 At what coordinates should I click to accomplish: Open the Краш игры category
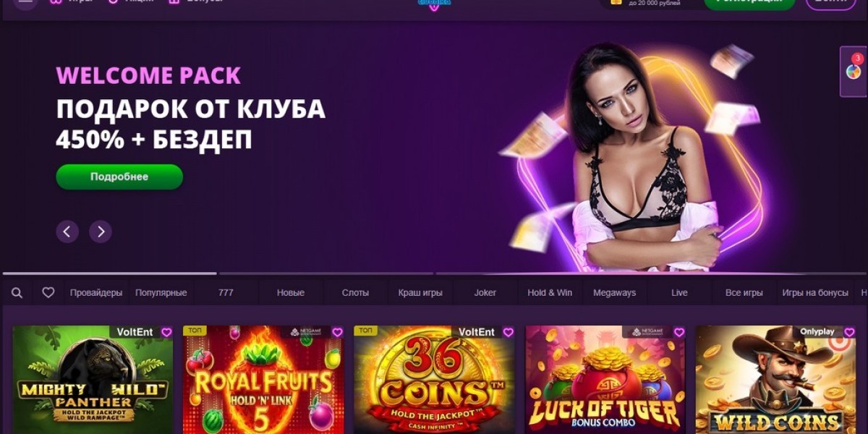click(420, 293)
